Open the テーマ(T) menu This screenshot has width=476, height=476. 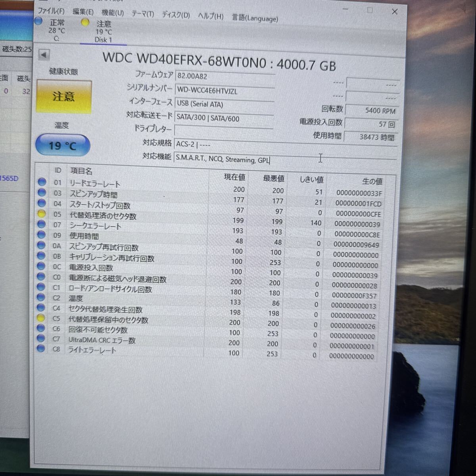pyautogui.click(x=142, y=14)
